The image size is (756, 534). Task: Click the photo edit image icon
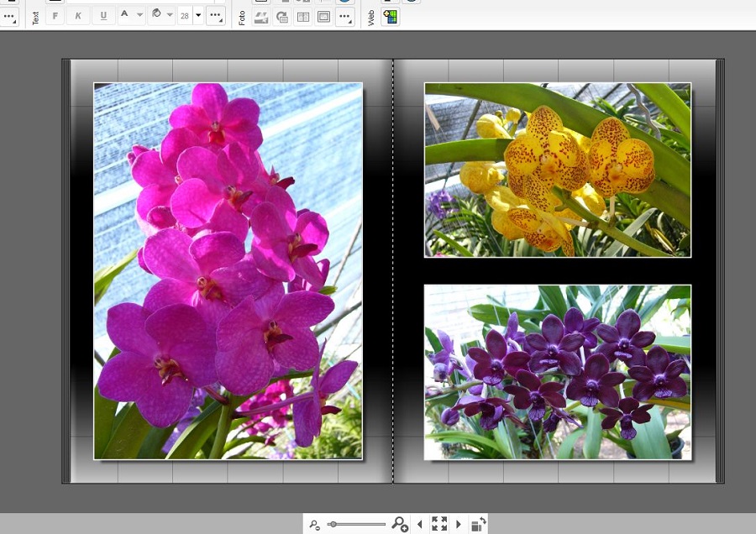tap(261, 17)
